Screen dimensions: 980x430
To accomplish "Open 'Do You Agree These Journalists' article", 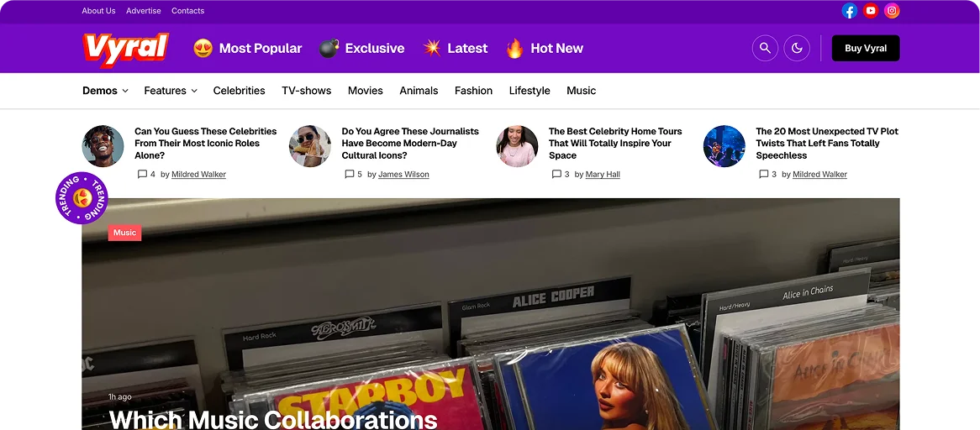I will (410, 143).
